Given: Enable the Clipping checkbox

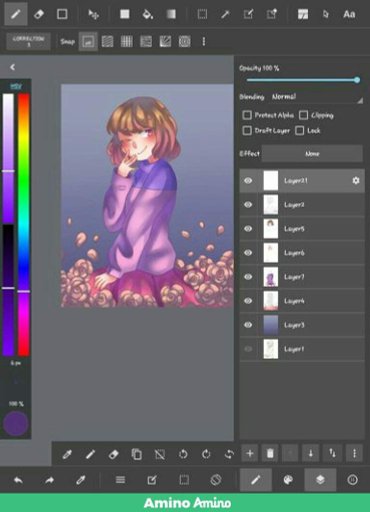Looking at the screenshot, I should point(303,115).
